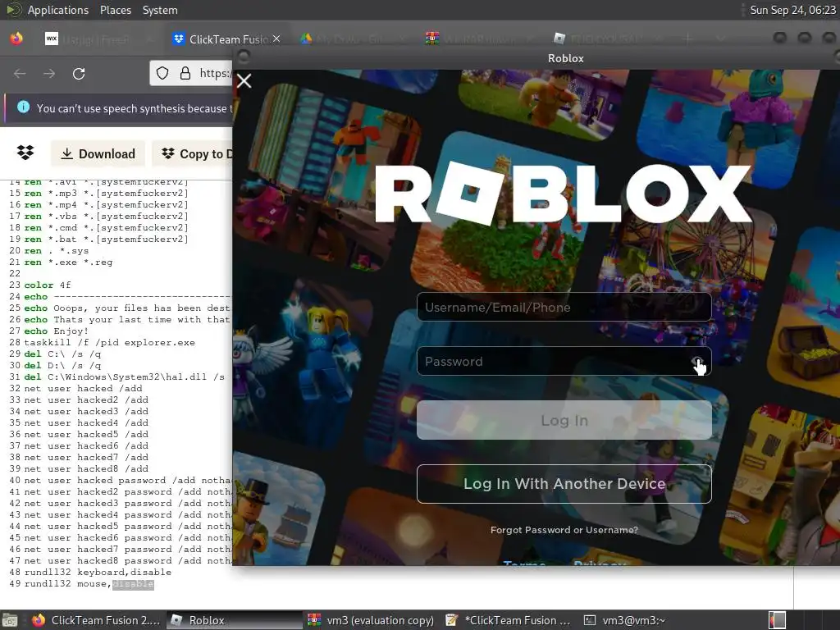Click the Firefox logo icon in tab bar

pyautogui.click(x=16, y=39)
